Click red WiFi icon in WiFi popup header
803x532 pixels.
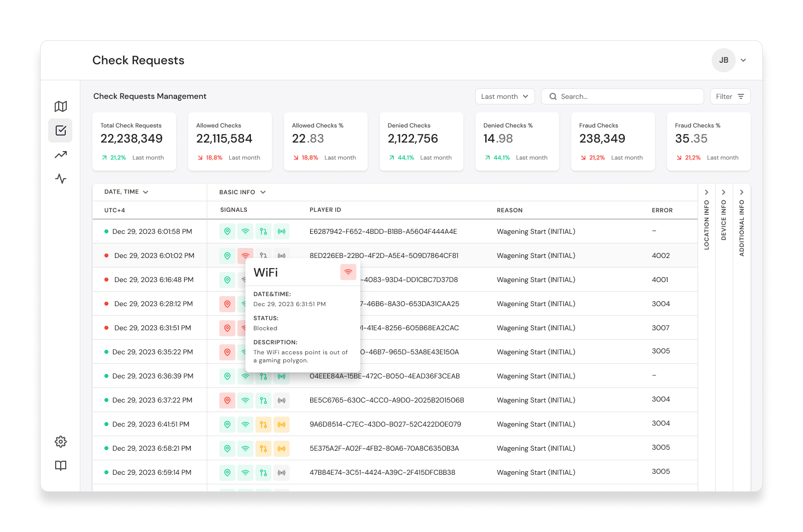coord(348,272)
